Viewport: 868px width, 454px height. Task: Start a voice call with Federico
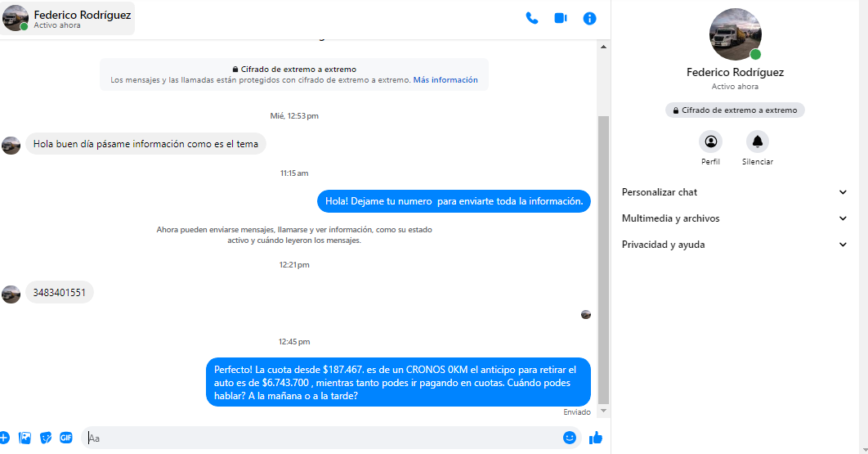(532, 18)
